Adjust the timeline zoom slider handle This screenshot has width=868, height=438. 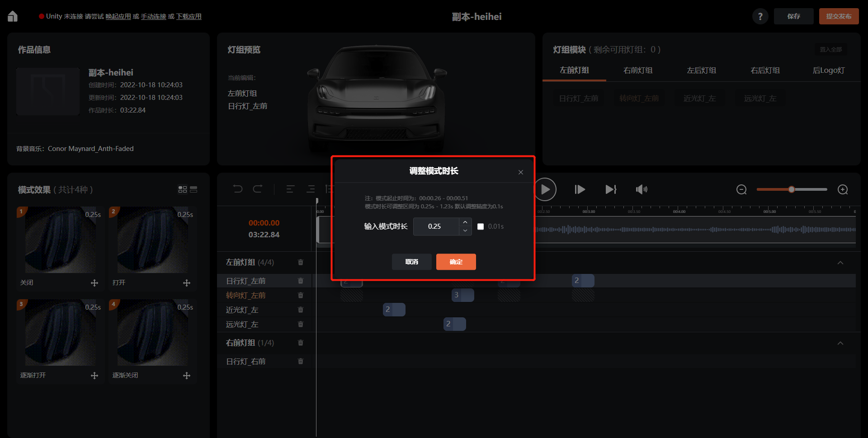pyautogui.click(x=792, y=189)
